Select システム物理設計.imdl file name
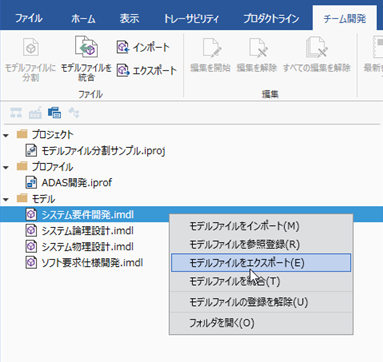This screenshot has width=383, height=362. [x=88, y=247]
